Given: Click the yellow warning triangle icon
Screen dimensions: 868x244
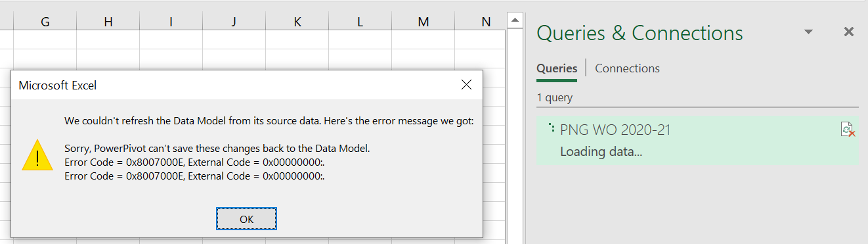Looking at the screenshot, I should [x=37, y=155].
